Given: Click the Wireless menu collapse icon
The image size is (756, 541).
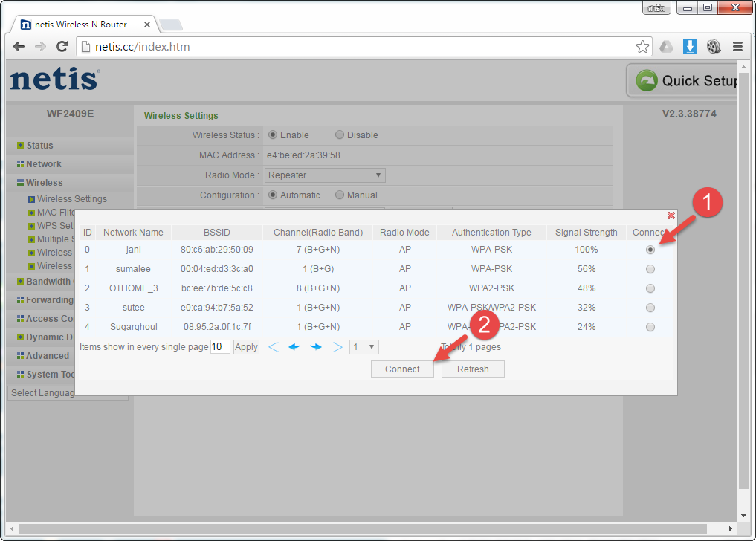Looking at the screenshot, I should coord(20,183).
